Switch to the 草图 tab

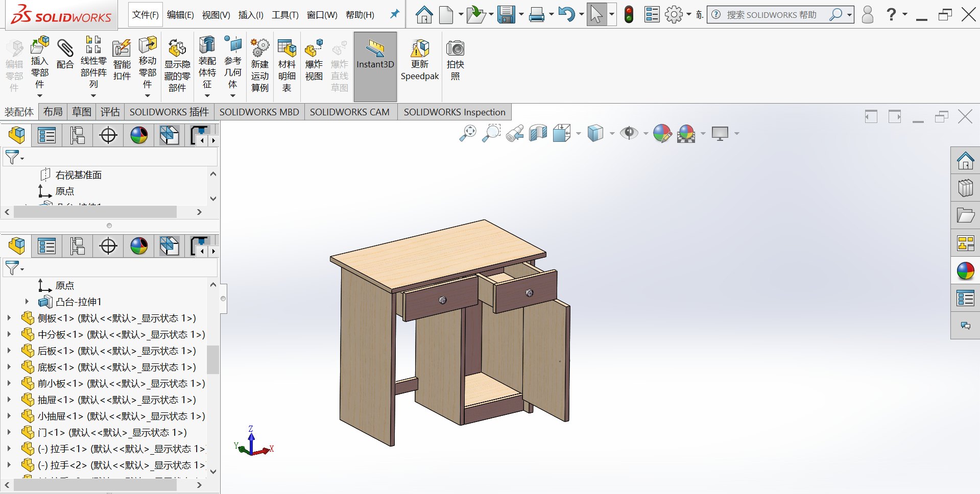coord(82,112)
